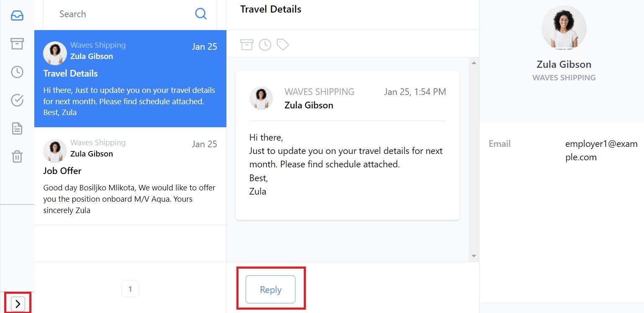Open the Trash icon in the sidebar
Image resolution: width=644 pixels, height=313 pixels.
point(17,157)
